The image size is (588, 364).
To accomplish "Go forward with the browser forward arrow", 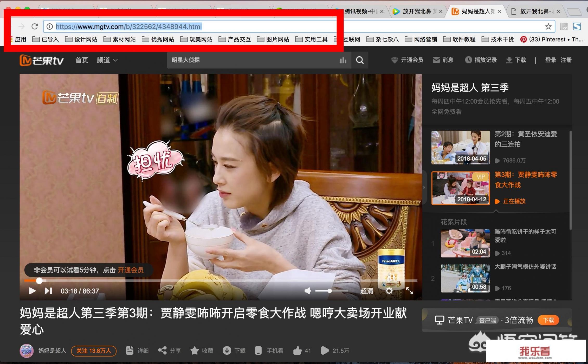I will point(22,27).
